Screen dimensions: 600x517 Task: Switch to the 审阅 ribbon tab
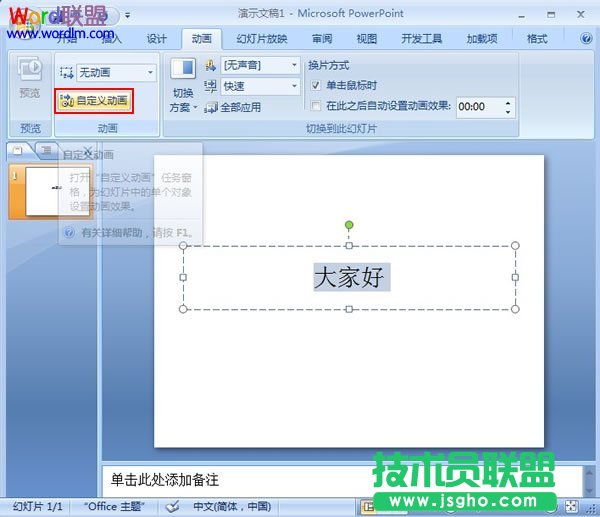(x=322, y=39)
